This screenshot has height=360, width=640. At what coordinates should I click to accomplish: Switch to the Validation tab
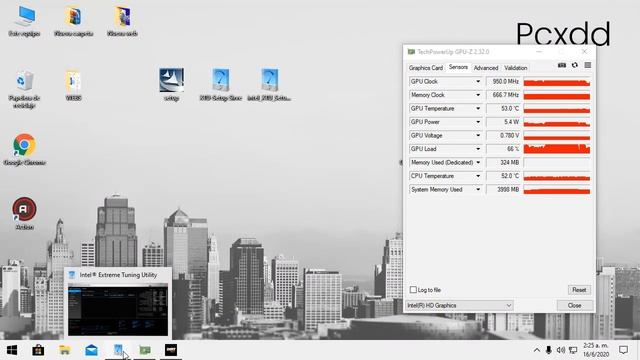point(516,68)
